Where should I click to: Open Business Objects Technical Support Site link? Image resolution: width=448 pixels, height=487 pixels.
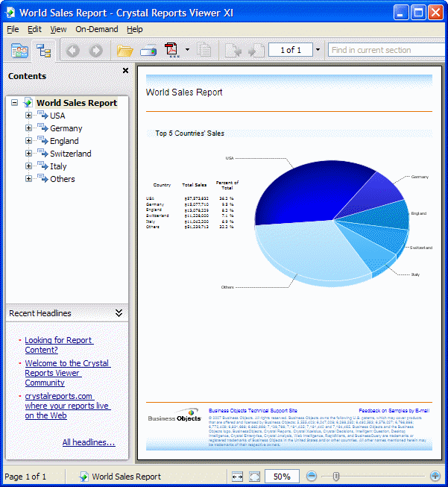[253, 411]
